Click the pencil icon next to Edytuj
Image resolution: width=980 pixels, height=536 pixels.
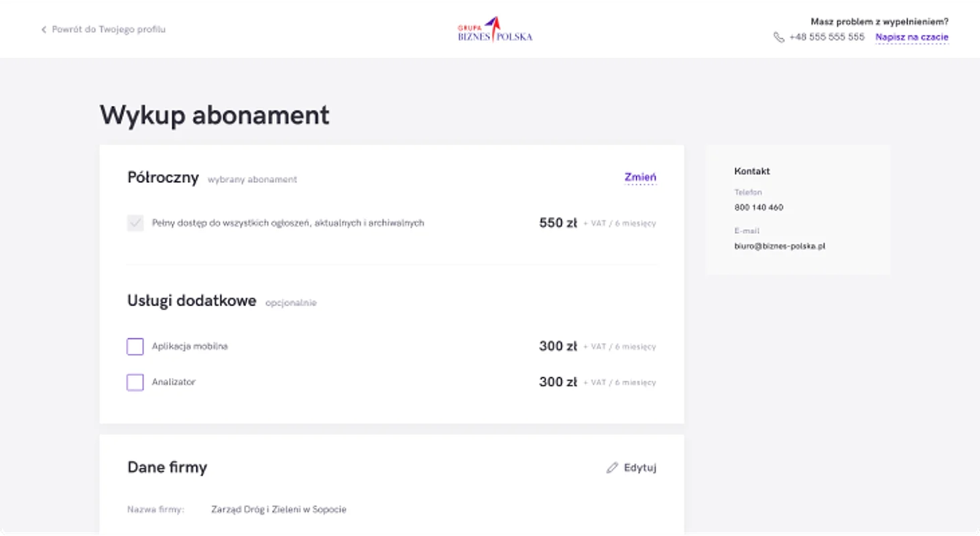pyautogui.click(x=612, y=468)
